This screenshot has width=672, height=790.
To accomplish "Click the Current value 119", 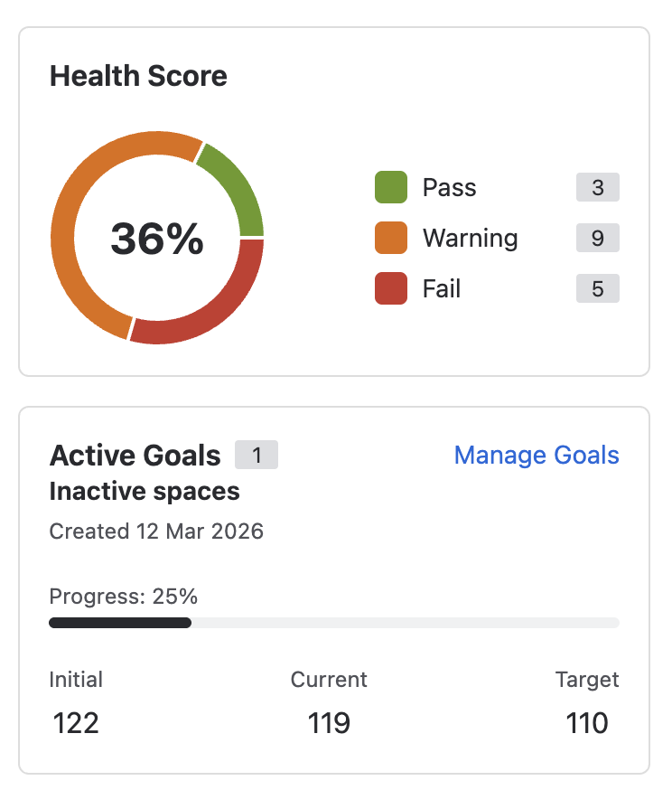I will [x=329, y=723].
